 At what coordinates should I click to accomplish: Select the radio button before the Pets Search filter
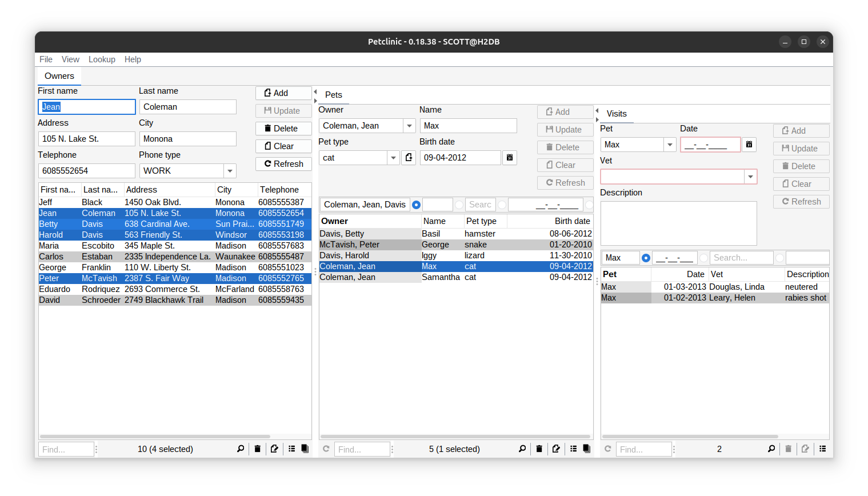tap(459, 205)
